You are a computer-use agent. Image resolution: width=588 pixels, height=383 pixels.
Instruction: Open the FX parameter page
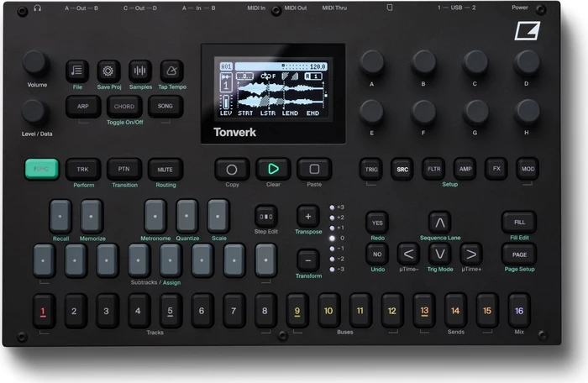pos(496,169)
